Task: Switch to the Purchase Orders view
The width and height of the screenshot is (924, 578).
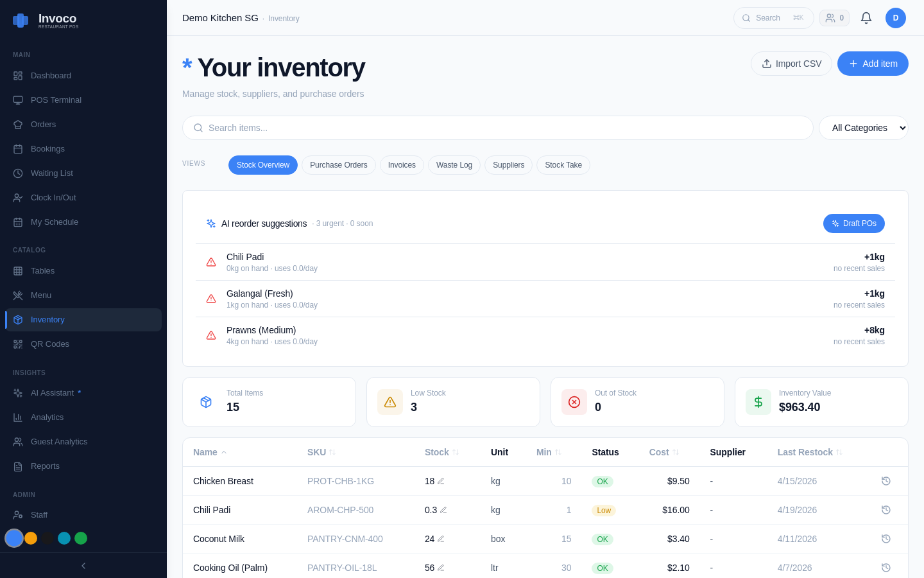Action: tap(339, 165)
